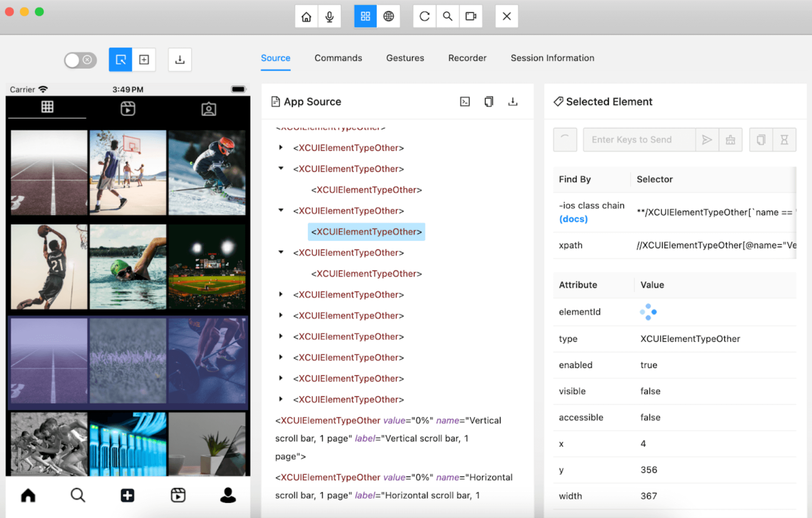
Task: Send keys with the arrow button
Action: point(707,140)
